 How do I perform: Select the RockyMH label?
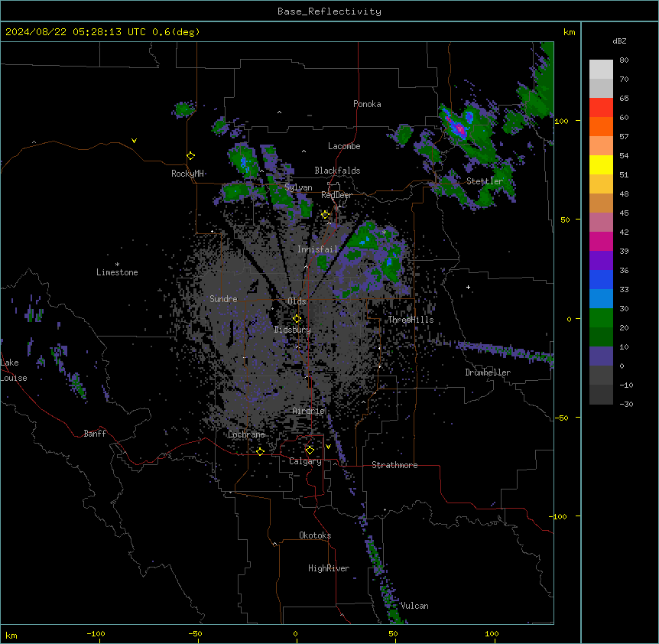click(187, 174)
